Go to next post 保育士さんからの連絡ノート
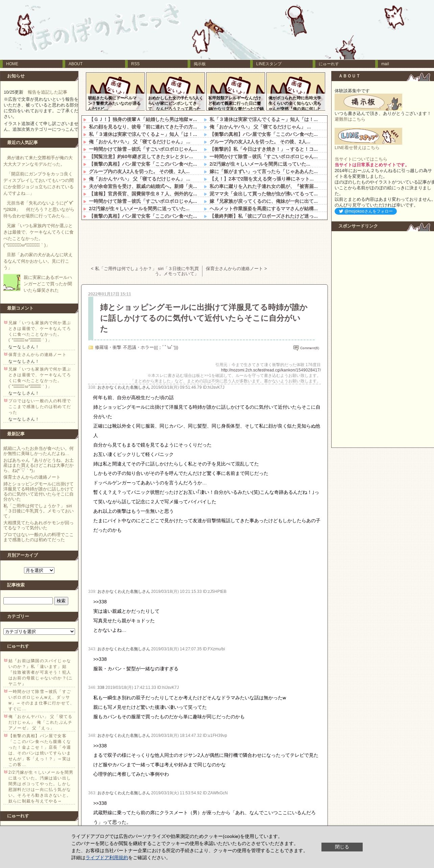Image resolution: width=434 pixels, height=868 pixels. (x=236, y=269)
